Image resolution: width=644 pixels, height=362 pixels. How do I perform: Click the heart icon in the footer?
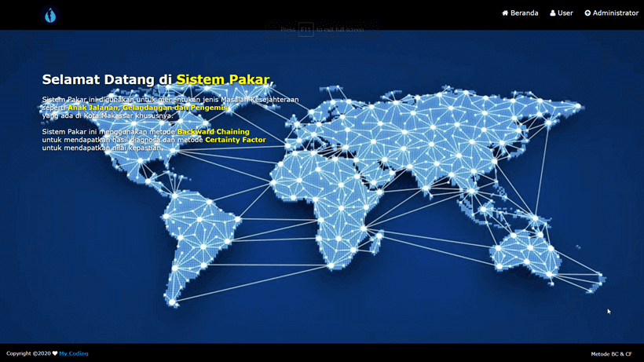55,353
